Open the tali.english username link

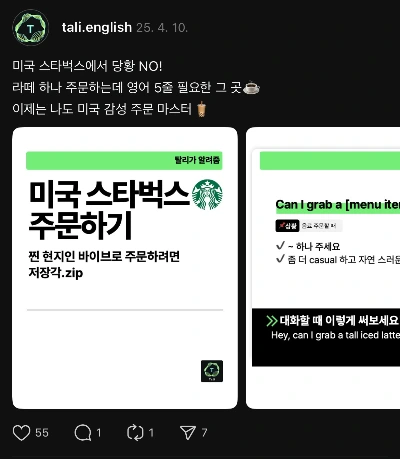pos(97,27)
